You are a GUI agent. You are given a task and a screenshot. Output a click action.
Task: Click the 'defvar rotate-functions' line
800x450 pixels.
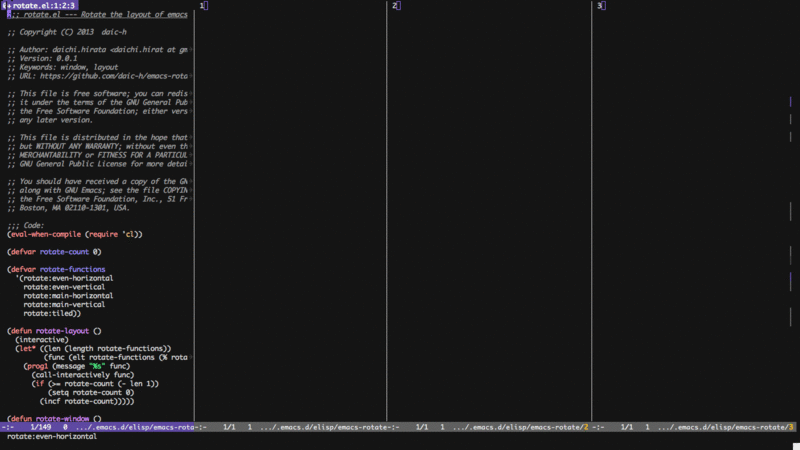point(56,269)
